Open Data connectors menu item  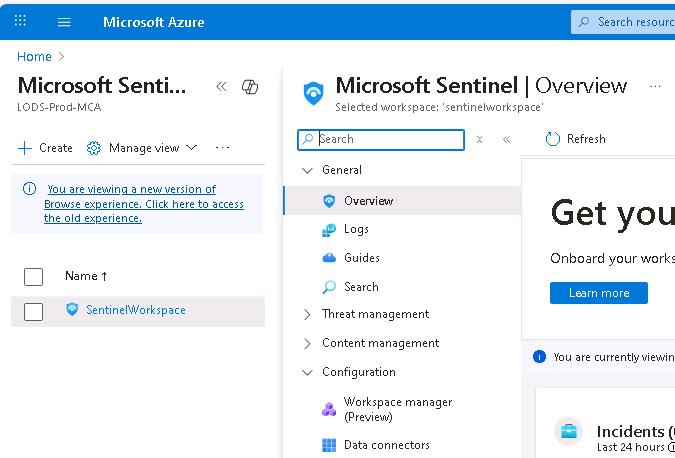(386, 445)
